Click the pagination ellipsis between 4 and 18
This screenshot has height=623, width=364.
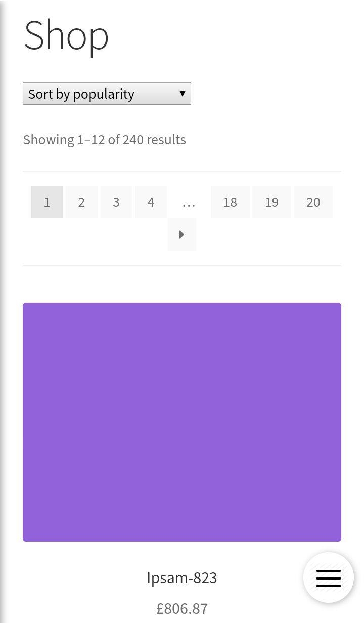click(x=189, y=202)
